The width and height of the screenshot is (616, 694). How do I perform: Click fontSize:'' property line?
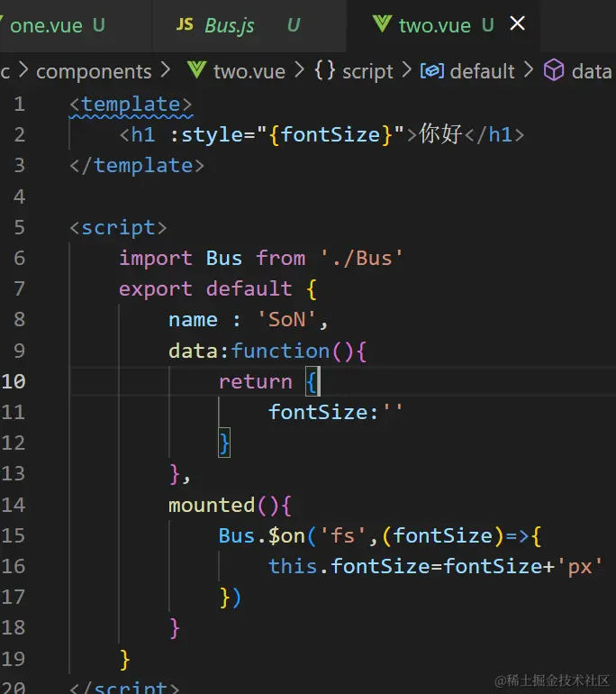(335, 413)
